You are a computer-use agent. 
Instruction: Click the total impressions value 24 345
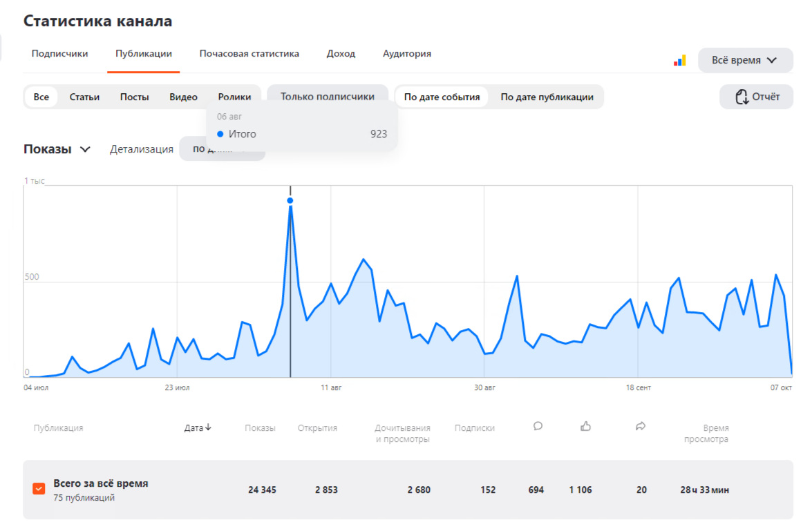click(262, 490)
